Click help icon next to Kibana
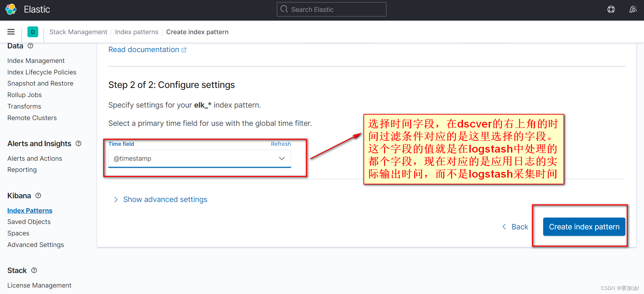This screenshot has height=294, width=644. pos(38,196)
